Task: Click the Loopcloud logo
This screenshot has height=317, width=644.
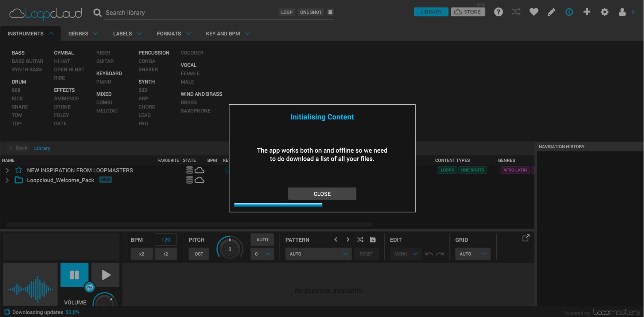Action: pos(46,14)
